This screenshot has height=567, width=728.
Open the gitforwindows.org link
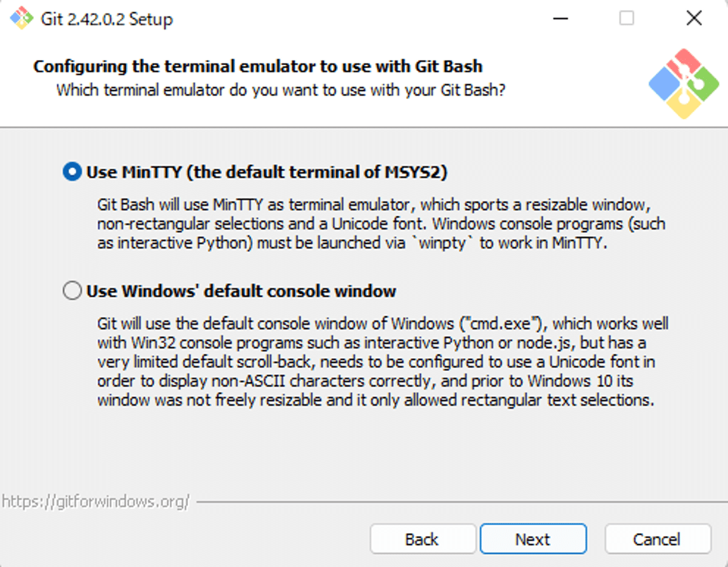[95, 501]
